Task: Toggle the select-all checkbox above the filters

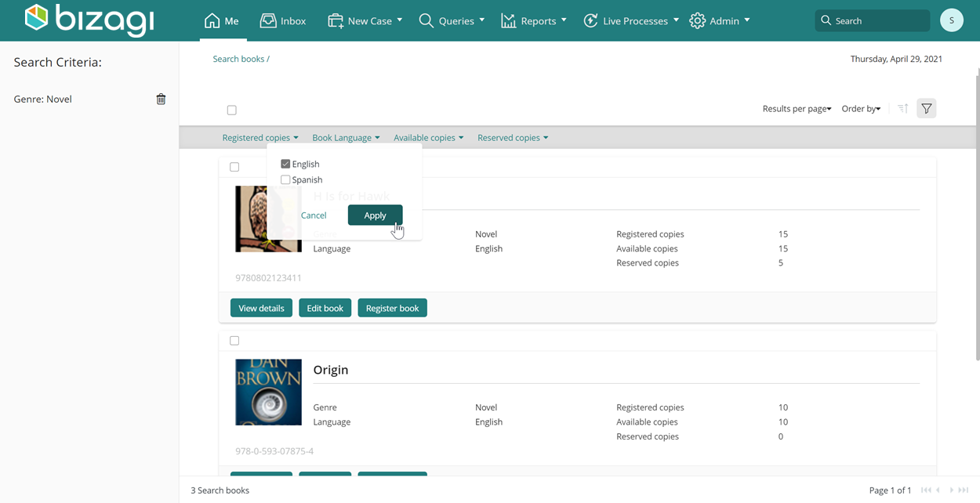Action: tap(231, 110)
